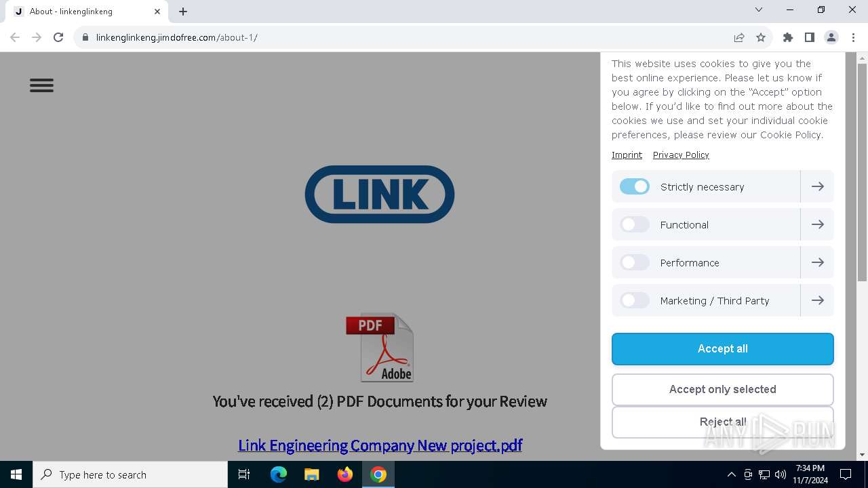Click Reject all button
Screen dimensions: 868x488
tap(723, 422)
